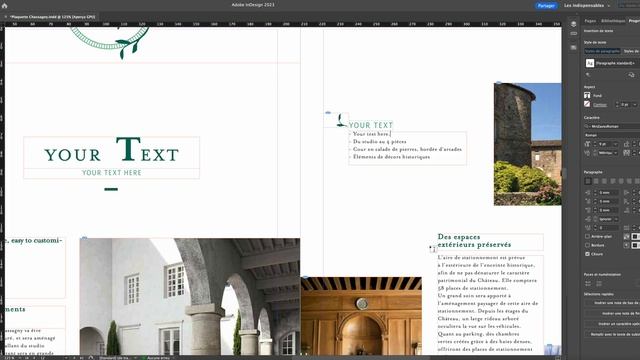Close the Plaquette Chassagny document tab
The image size is (640, 360).
[x=5, y=17]
